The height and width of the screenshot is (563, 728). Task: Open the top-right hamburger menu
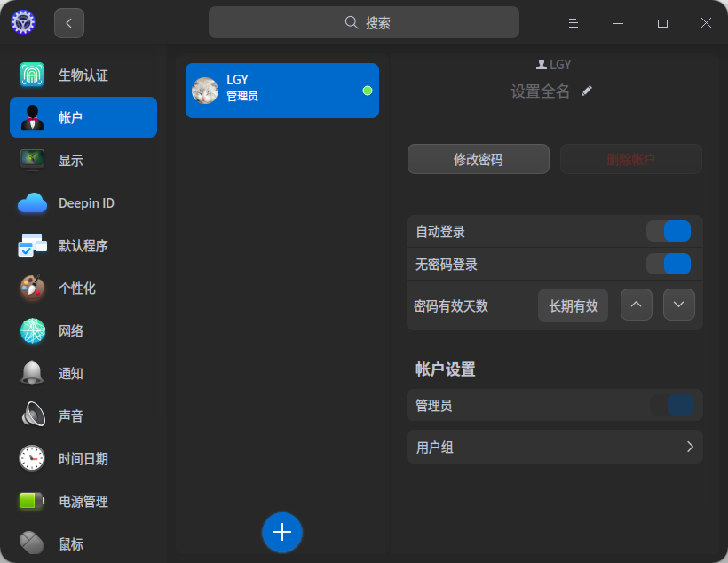point(574,22)
